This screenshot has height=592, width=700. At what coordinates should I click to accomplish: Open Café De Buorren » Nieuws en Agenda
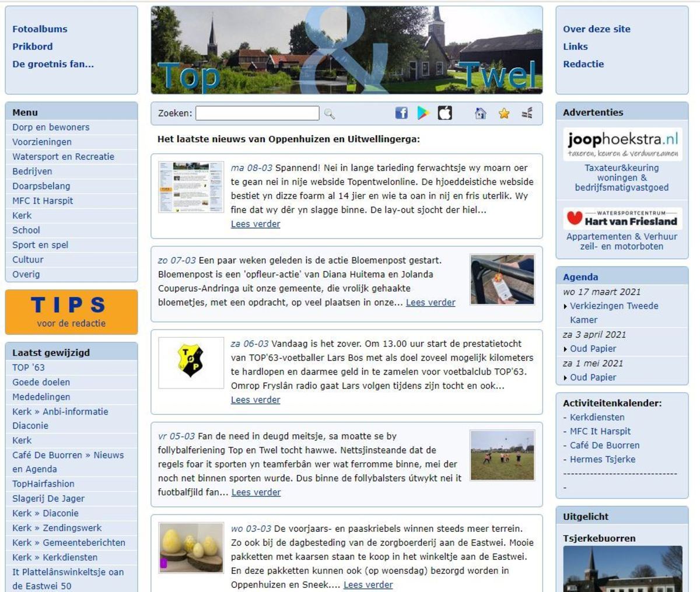68,462
